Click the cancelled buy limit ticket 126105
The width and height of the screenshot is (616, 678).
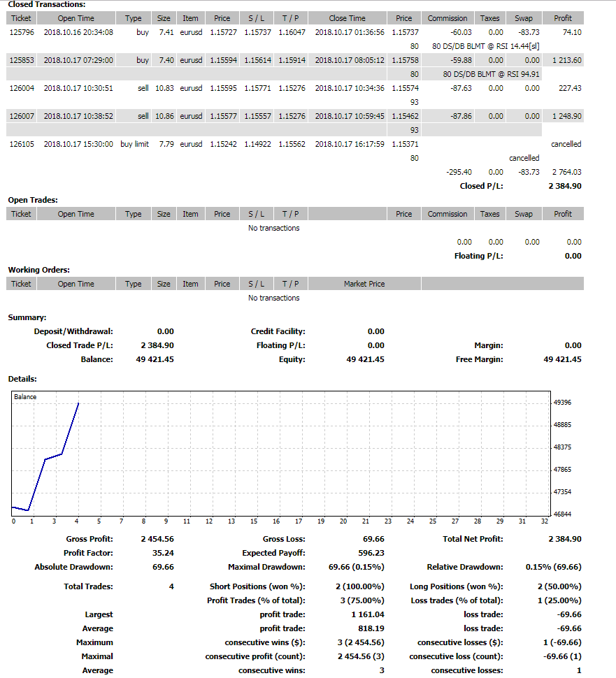click(21, 144)
